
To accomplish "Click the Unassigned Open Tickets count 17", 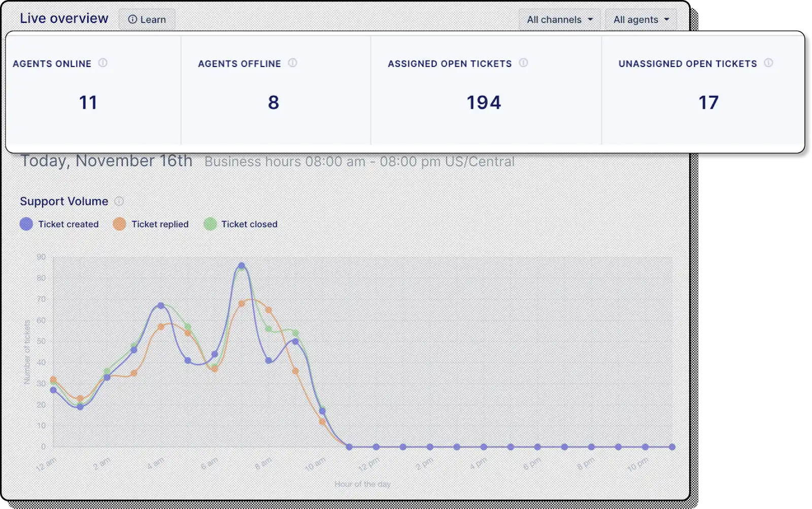I will click(x=708, y=103).
